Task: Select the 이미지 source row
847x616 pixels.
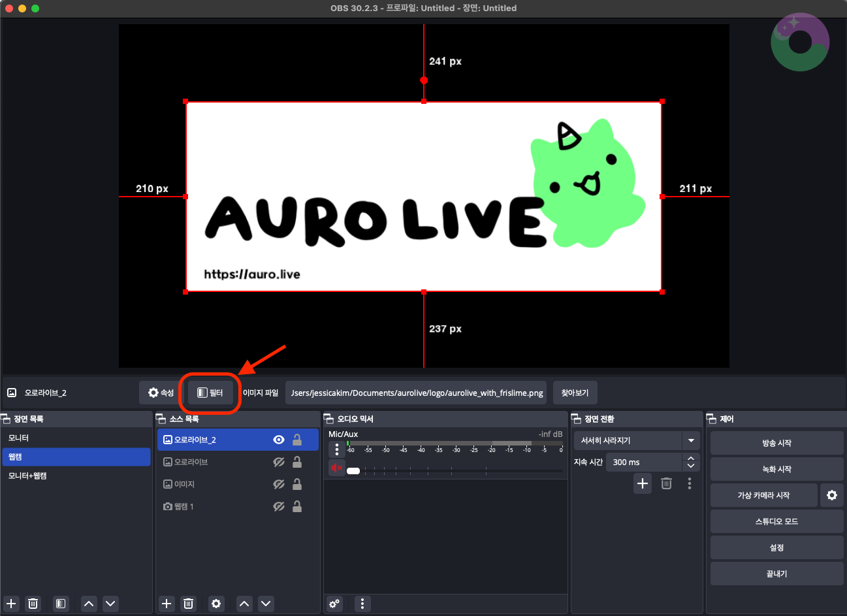Action: (238, 484)
